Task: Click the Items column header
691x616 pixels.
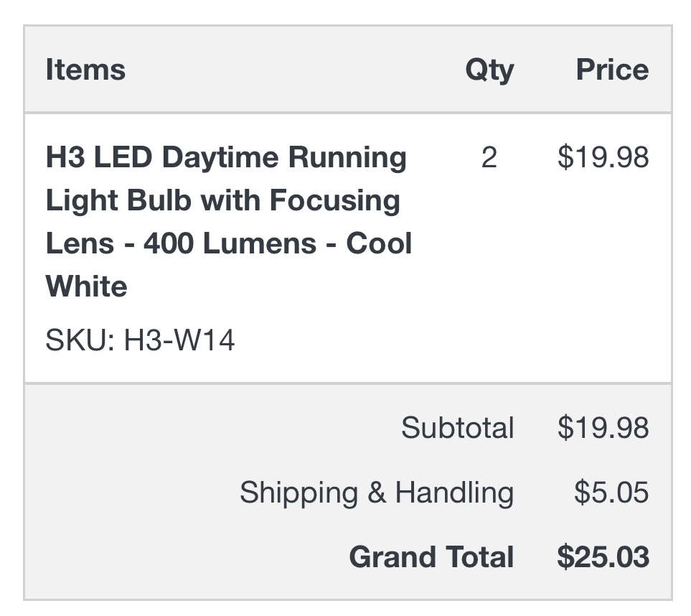Action: (85, 70)
